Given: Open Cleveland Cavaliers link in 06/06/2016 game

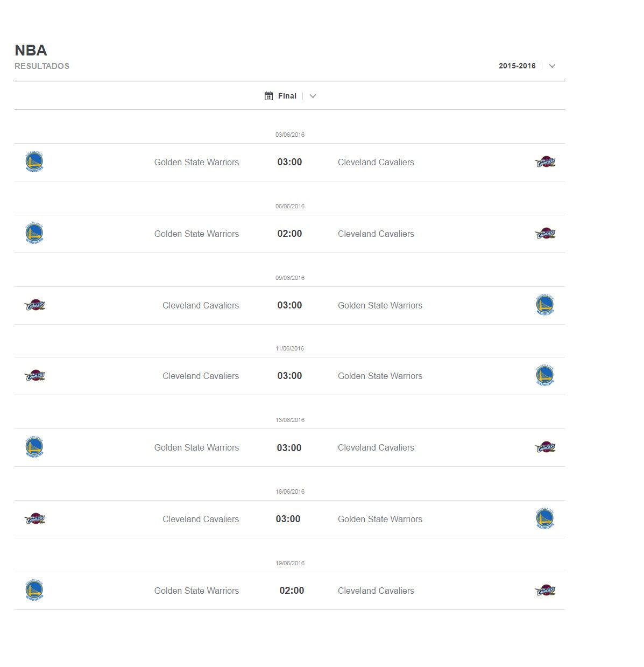Looking at the screenshot, I should pos(376,234).
